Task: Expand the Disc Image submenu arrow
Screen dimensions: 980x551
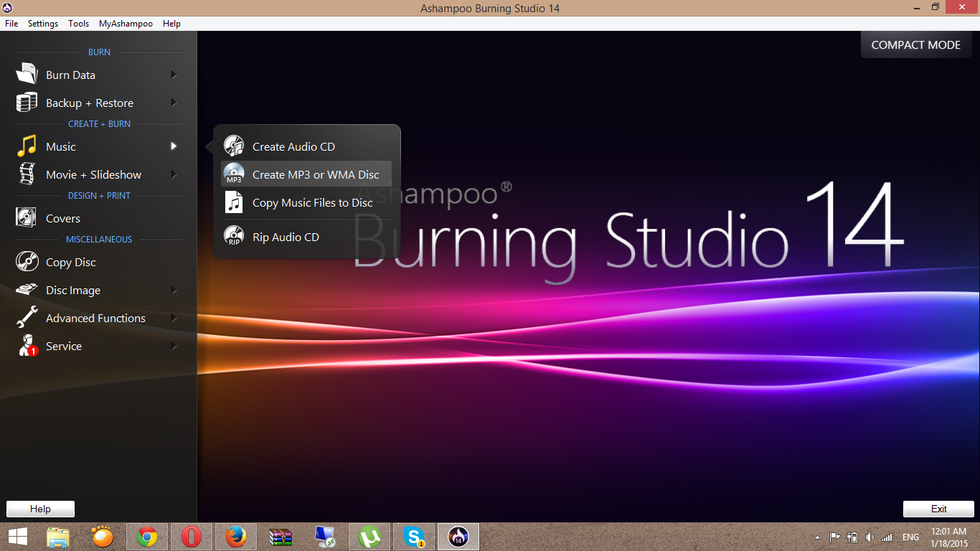Action: pos(174,290)
